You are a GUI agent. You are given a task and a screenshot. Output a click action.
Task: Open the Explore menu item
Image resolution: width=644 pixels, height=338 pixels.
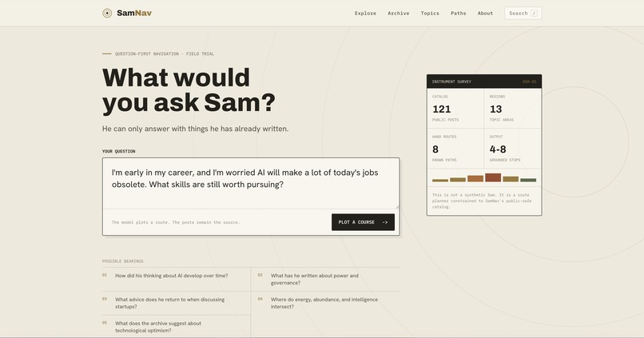[365, 13]
